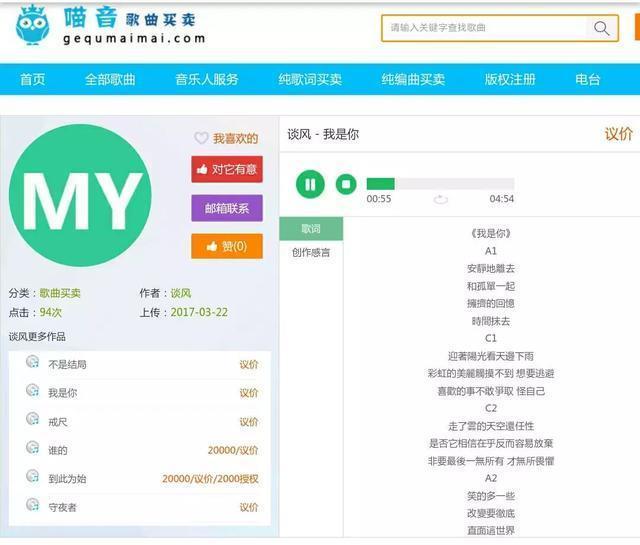Click the lyric line 安靜地離去
The width and height of the screenshot is (640, 545).
[491, 268]
